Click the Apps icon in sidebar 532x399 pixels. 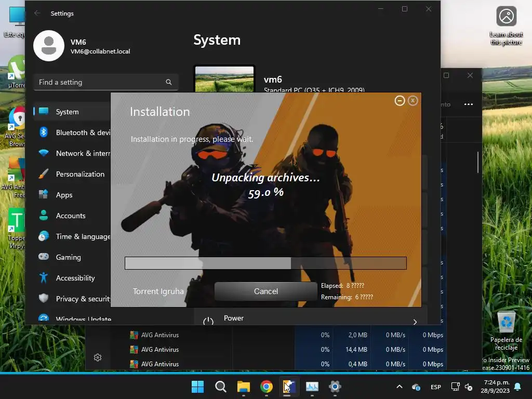(x=44, y=194)
